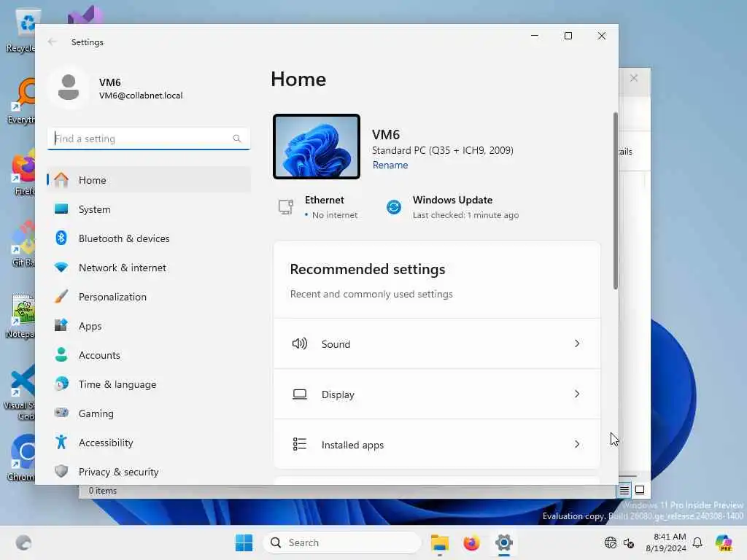
Task: Click the network globe icon in system tray
Action: (611, 542)
